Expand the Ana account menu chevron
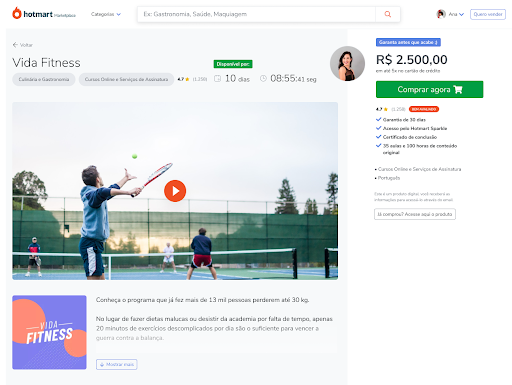The width and height of the screenshot is (512, 385). (461, 14)
